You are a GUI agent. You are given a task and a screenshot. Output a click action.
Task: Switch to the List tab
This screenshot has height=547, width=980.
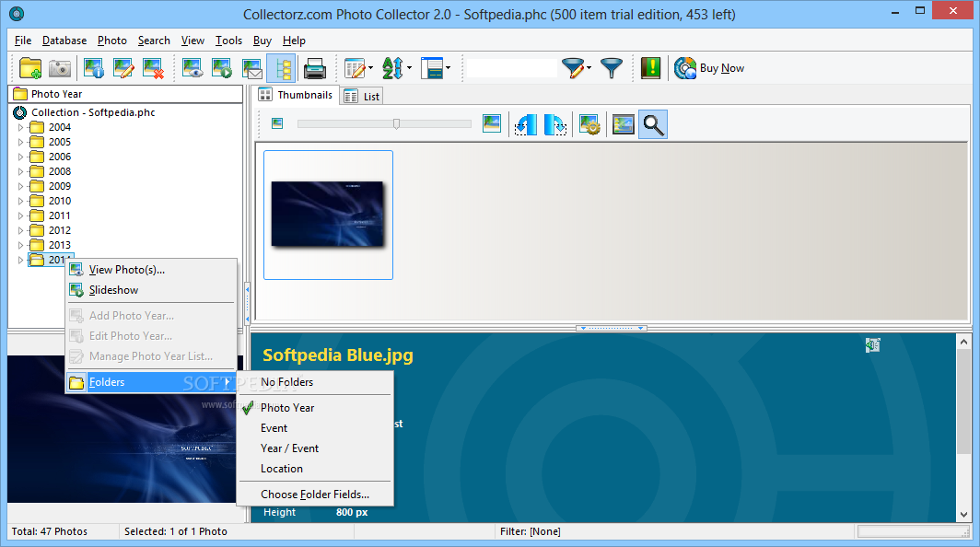pos(362,97)
